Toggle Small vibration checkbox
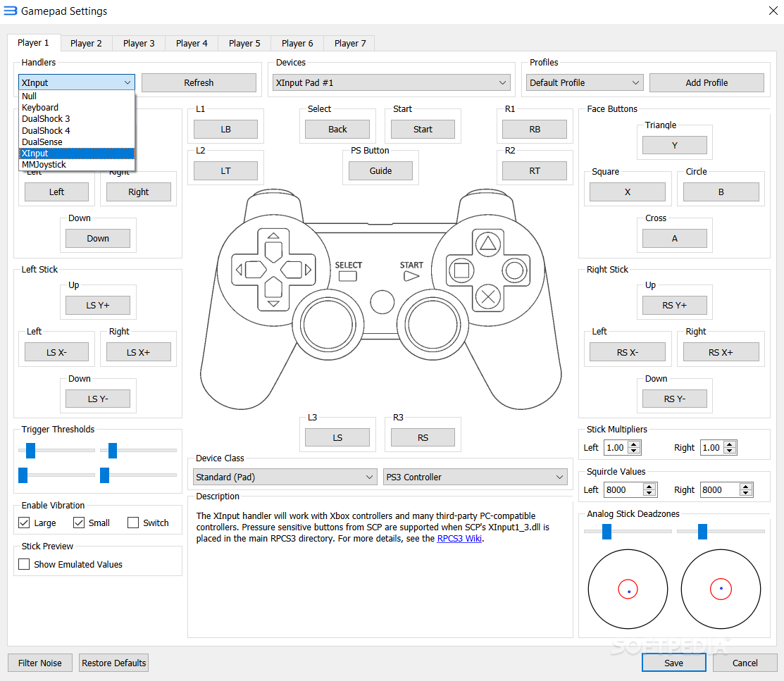 [x=78, y=523]
